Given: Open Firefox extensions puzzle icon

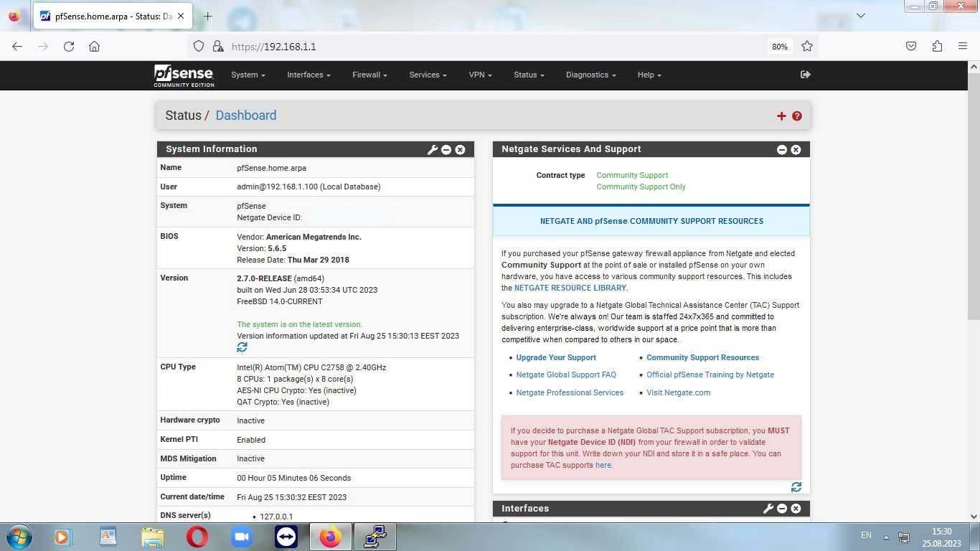Looking at the screenshot, I should 937,47.
